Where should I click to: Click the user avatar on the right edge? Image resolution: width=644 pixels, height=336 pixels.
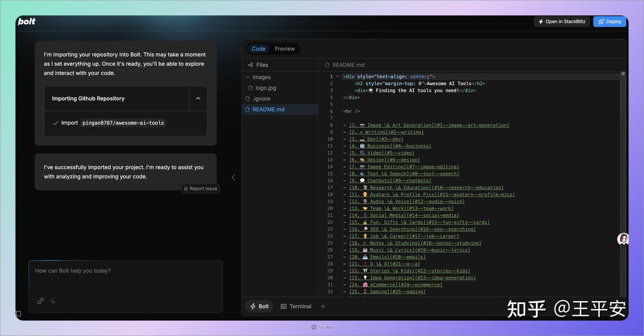tap(623, 239)
